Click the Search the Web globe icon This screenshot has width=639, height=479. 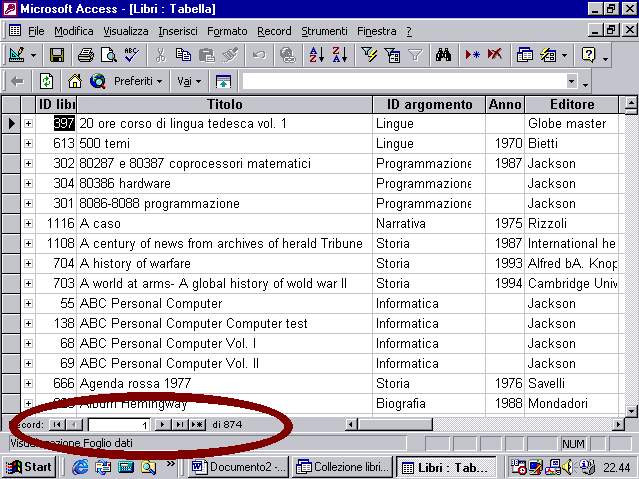98,81
